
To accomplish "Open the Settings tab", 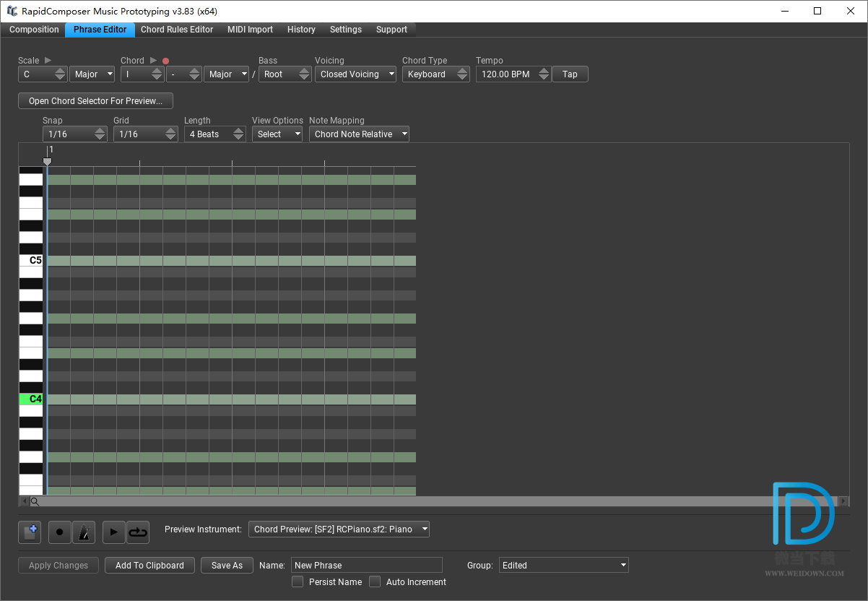I will click(x=346, y=30).
